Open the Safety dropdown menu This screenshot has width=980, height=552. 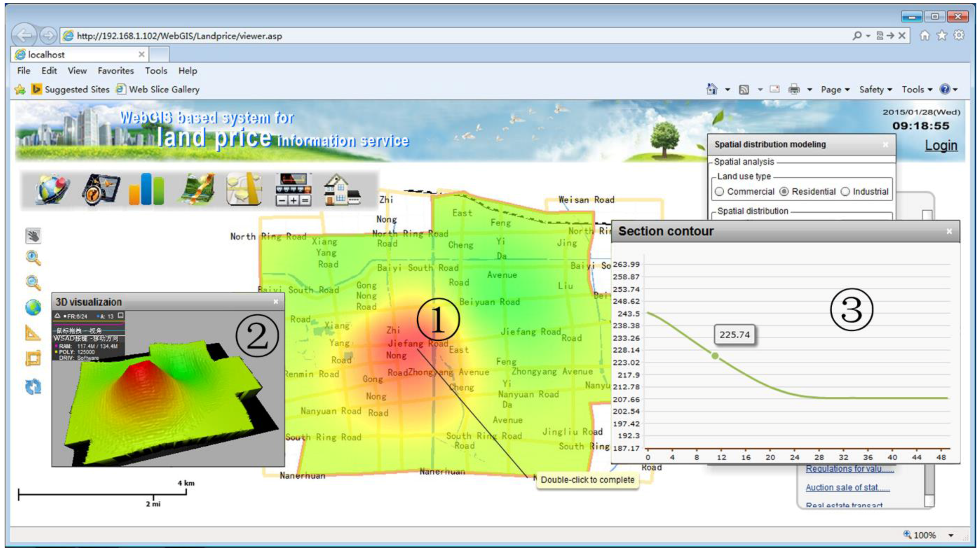[x=875, y=90]
